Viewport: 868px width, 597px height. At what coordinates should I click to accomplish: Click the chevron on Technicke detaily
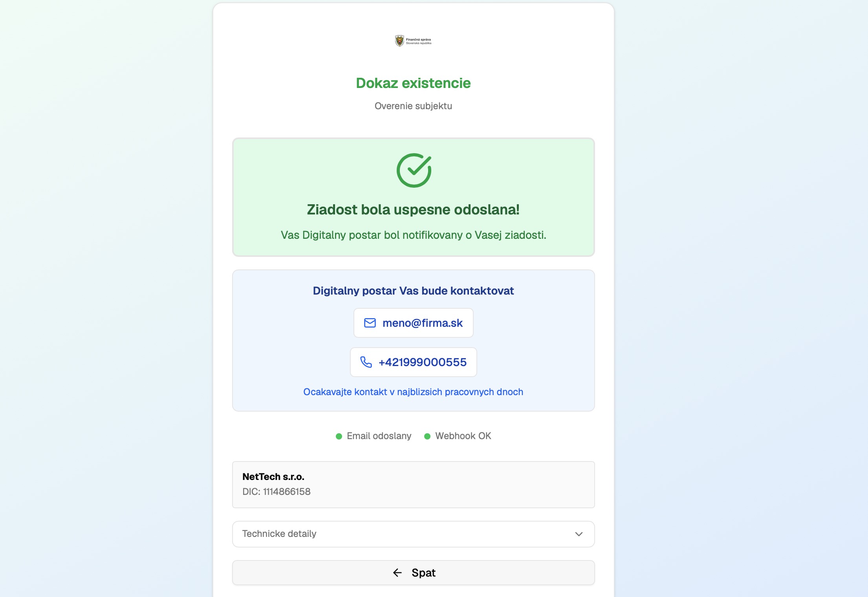click(579, 534)
